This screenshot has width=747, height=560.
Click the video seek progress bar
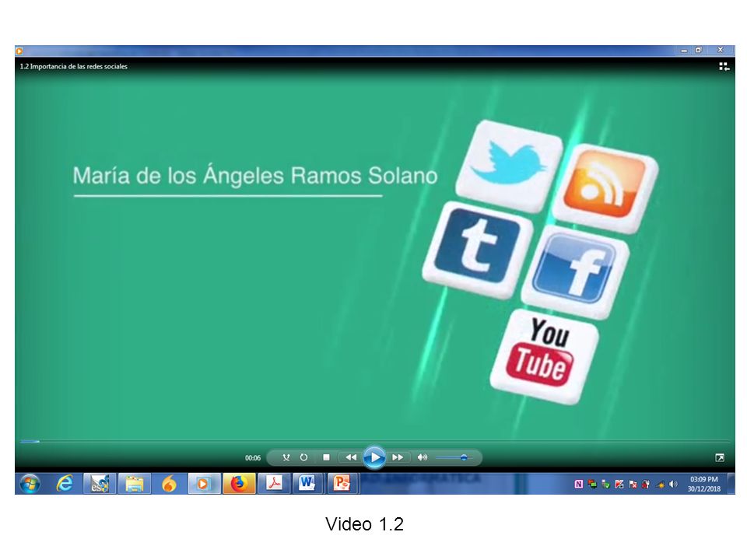tap(374, 442)
